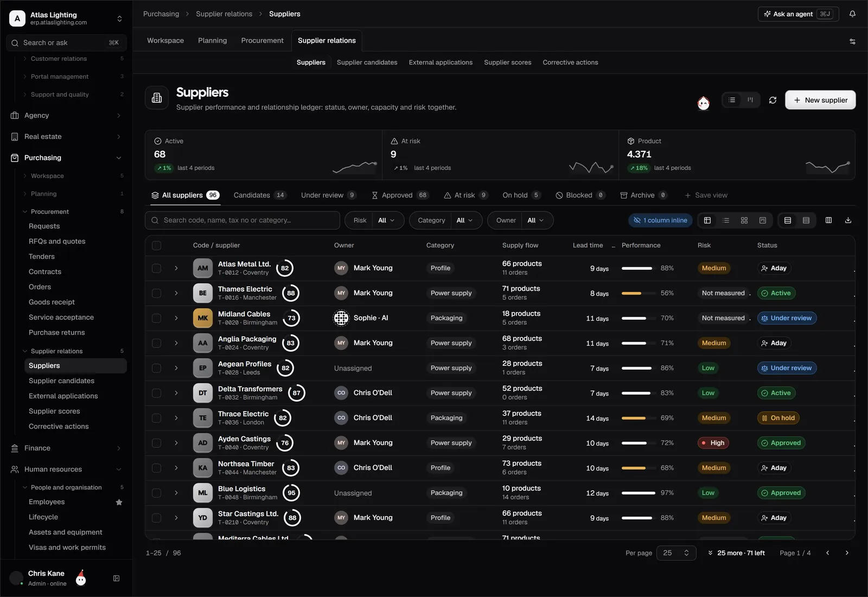Image resolution: width=868 pixels, height=597 pixels.
Task: Click the New supplier button
Action: pyautogui.click(x=820, y=100)
